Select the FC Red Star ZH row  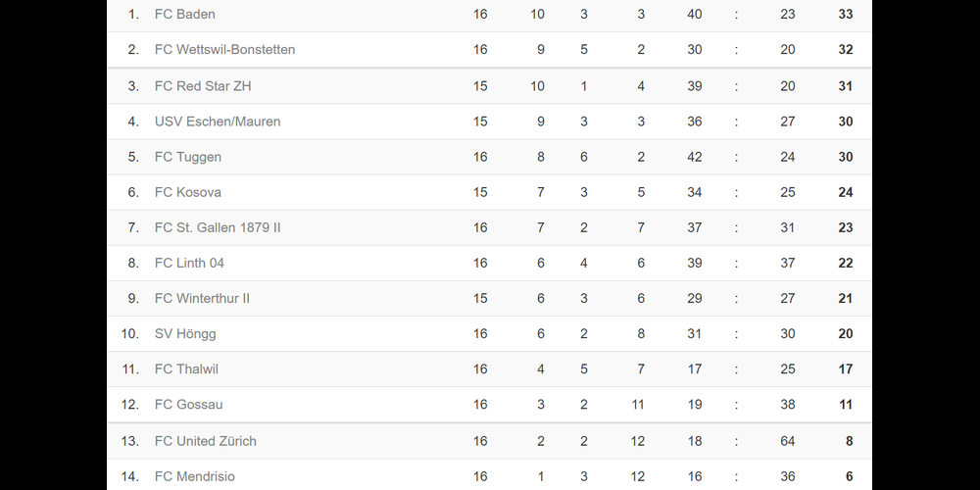pos(203,86)
